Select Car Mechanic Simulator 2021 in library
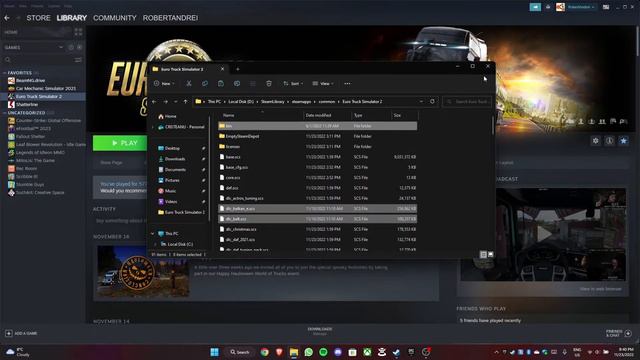 [x=46, y=89]
